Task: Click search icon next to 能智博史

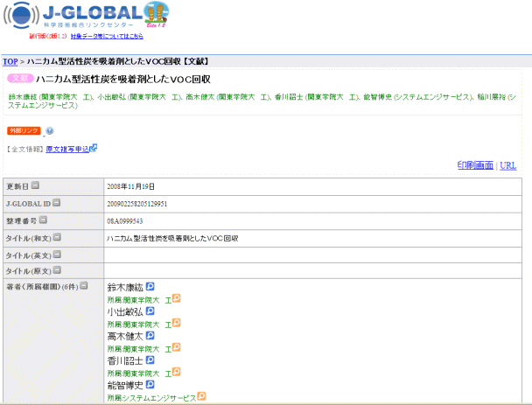Action: (x=150, y=384)
